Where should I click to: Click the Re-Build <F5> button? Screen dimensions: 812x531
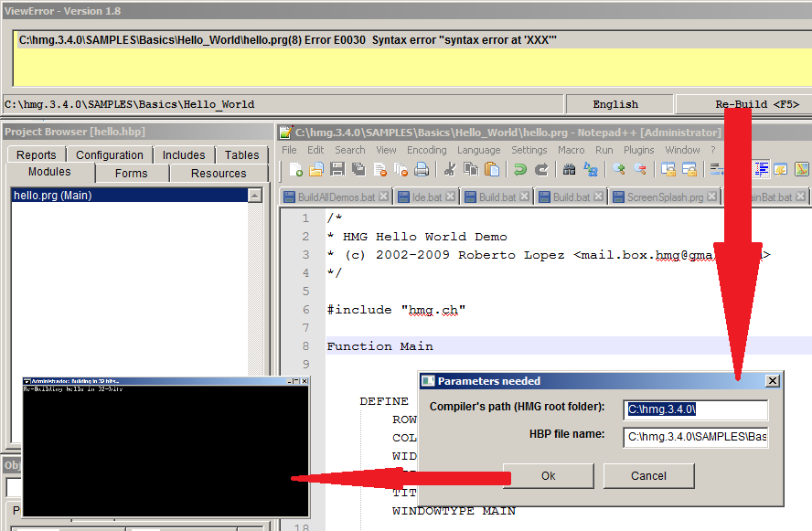tap(742, 104)
